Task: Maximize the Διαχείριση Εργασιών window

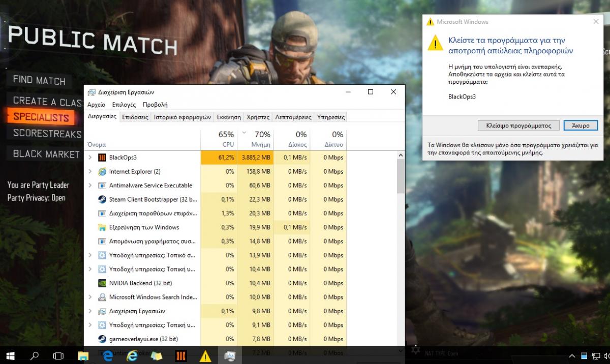Action: (x=371, y=92)
